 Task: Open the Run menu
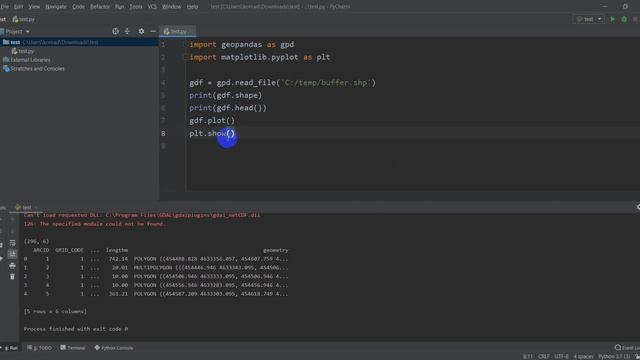119,7
